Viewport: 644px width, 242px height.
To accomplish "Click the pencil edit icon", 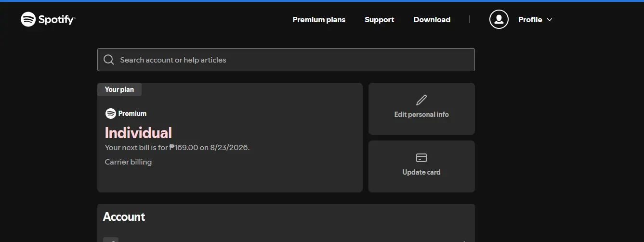I will tap(421, 100).
